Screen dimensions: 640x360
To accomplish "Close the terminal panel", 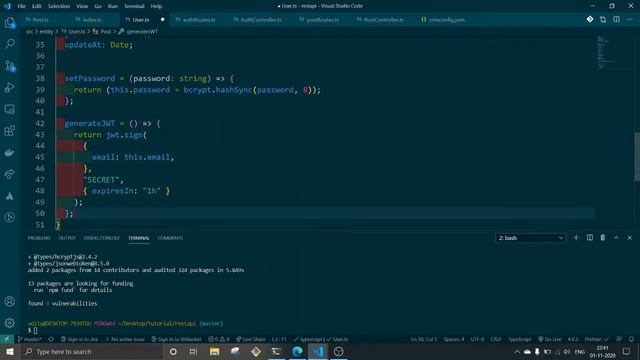I will 629,238.
